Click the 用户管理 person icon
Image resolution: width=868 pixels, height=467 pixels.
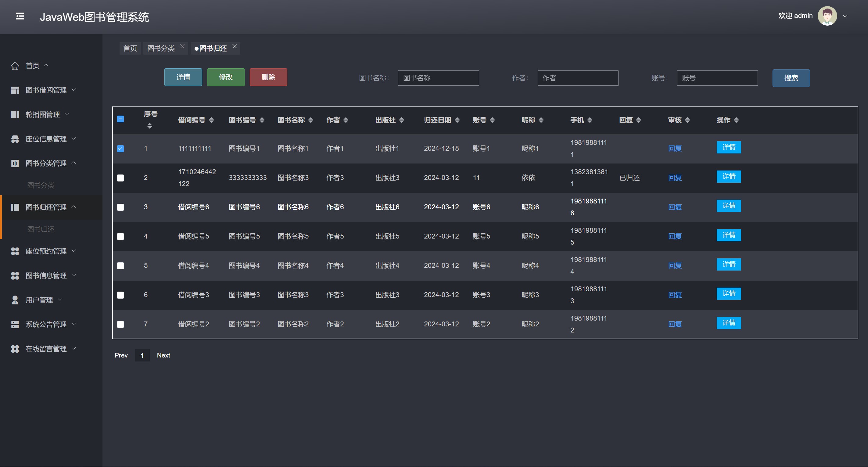(x=15, y=300)
